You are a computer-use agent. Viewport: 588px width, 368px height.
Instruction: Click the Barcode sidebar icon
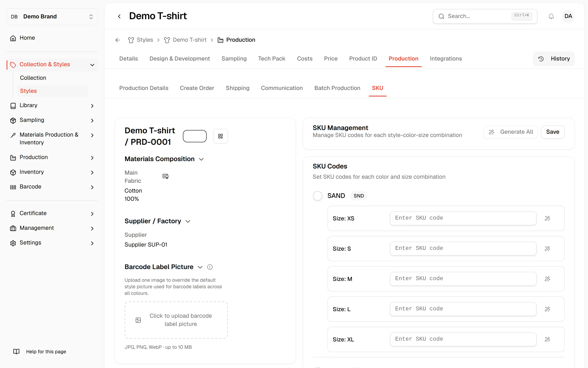click(x=13, y=187)
